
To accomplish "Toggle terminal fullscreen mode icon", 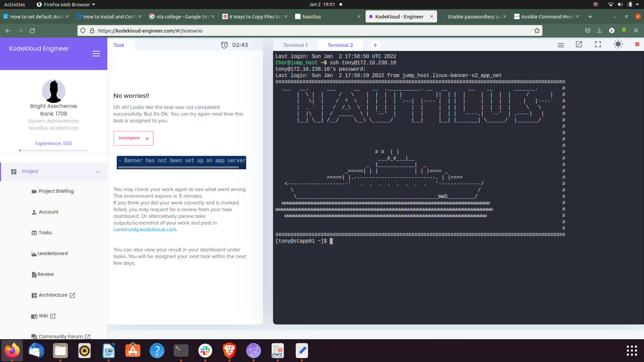I will pos(598,45).
